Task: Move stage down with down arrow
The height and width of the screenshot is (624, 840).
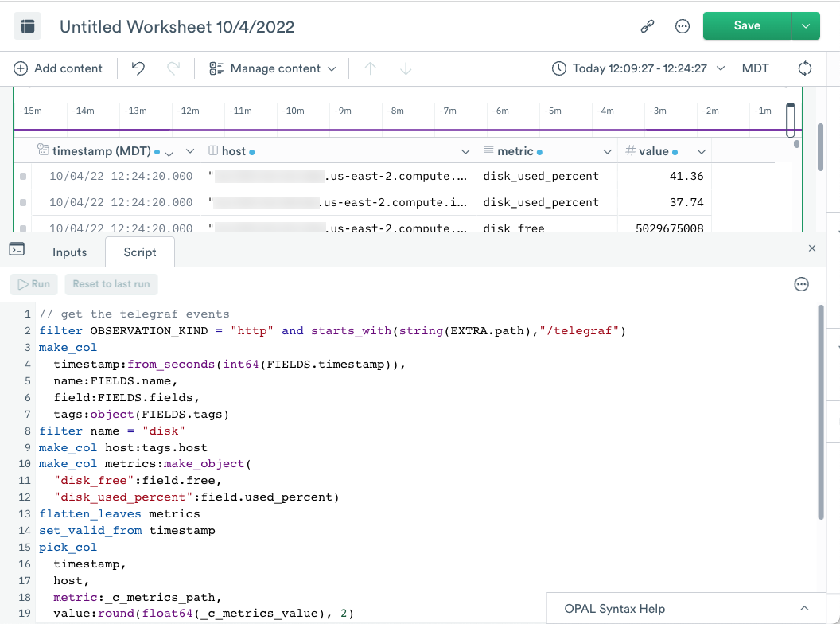Action: [406, 68]
